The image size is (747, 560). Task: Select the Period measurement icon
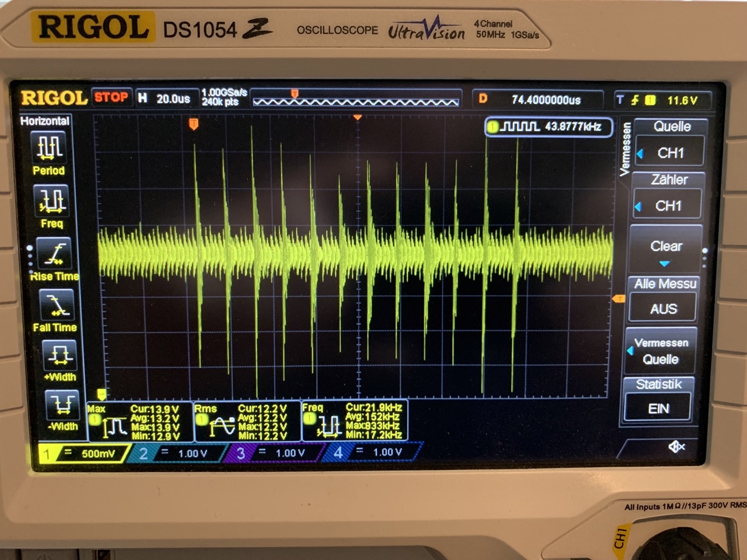tap(50, 148)
